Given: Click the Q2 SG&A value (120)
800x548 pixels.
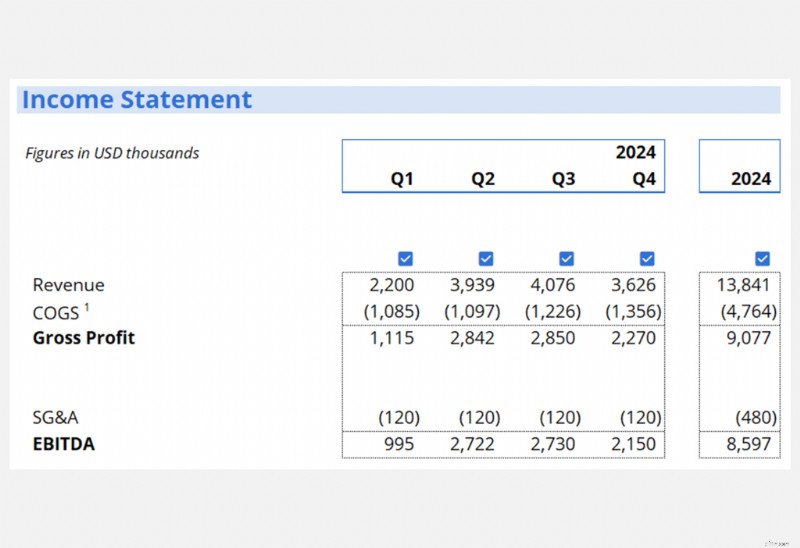Looking at the screenshot, I should click(x=480, y=417).
